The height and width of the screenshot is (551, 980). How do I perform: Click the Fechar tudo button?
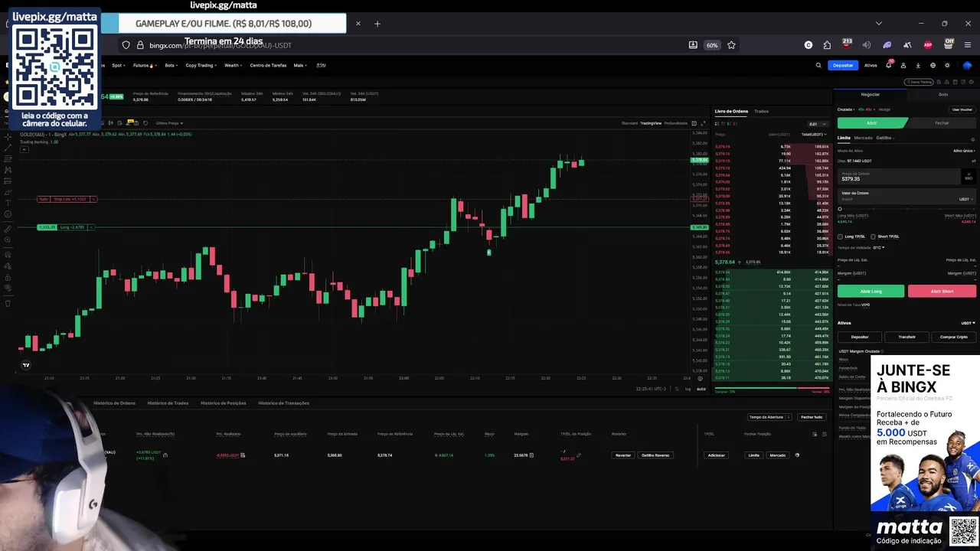(x=812, y=417)
